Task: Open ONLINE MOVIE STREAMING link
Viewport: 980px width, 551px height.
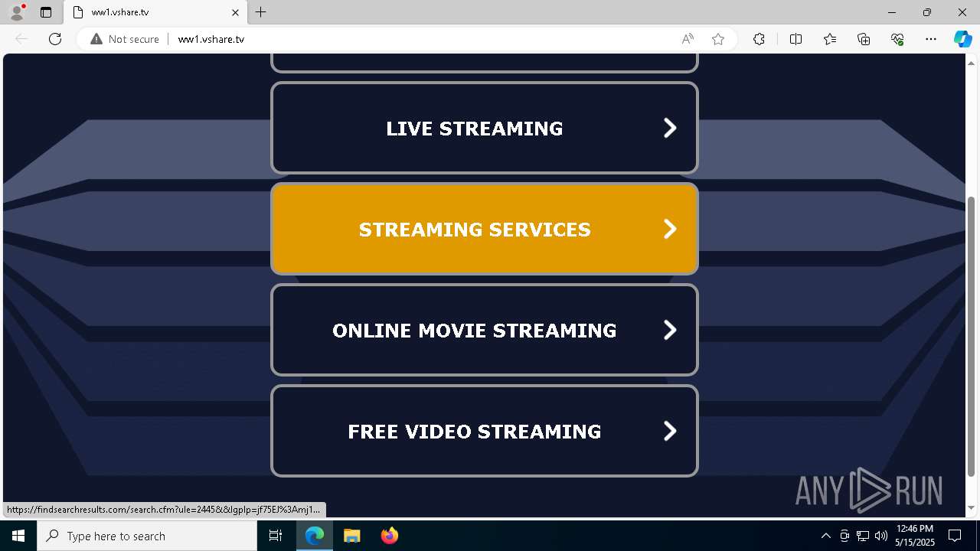Action: click(x=485, y=330)
